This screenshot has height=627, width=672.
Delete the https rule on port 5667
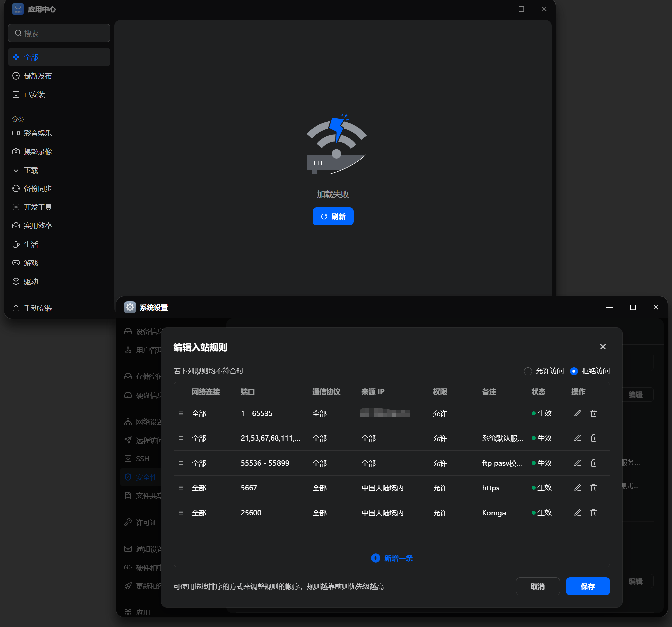pos(593,488)
